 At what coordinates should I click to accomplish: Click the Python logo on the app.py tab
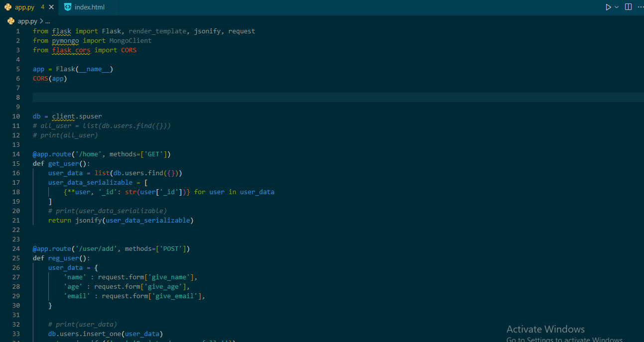click(x=8, y=7)
